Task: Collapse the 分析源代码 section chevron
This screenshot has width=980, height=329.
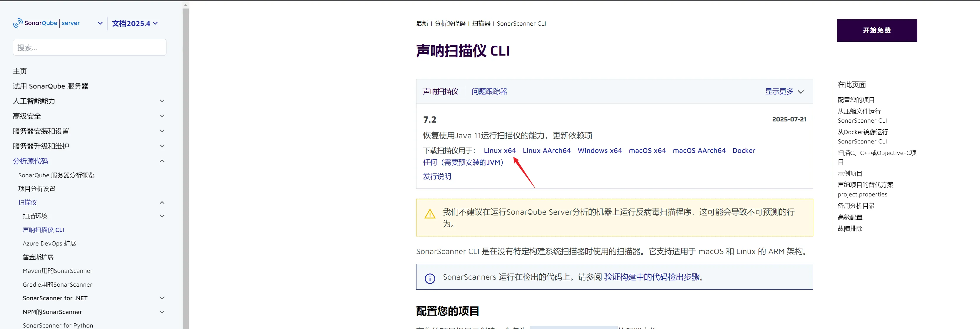Action: (162, 161)
